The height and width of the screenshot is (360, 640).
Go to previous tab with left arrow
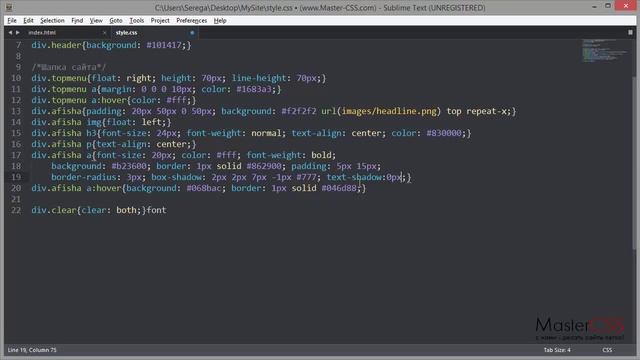pyautogui.click(x=10, y=32)
